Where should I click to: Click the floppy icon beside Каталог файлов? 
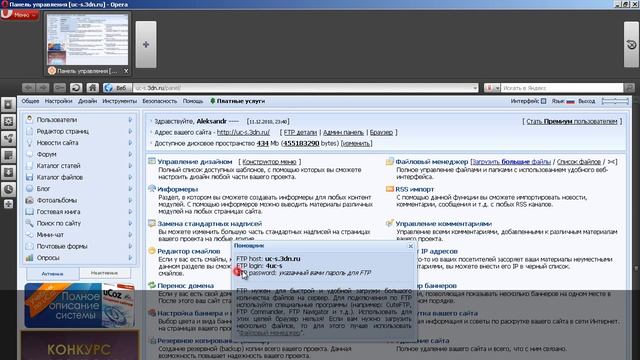coord(29,177)
